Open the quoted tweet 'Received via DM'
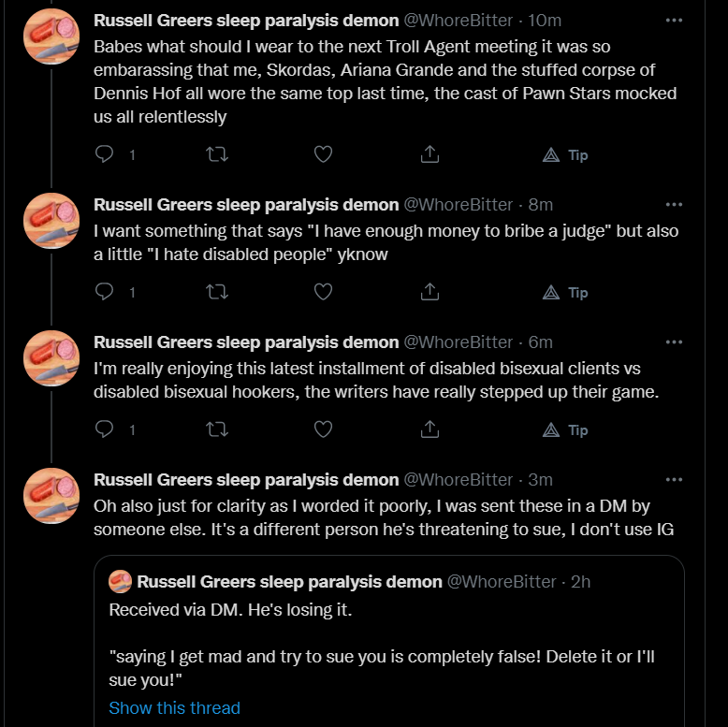728x727 pixels. [x=389, y=641]
